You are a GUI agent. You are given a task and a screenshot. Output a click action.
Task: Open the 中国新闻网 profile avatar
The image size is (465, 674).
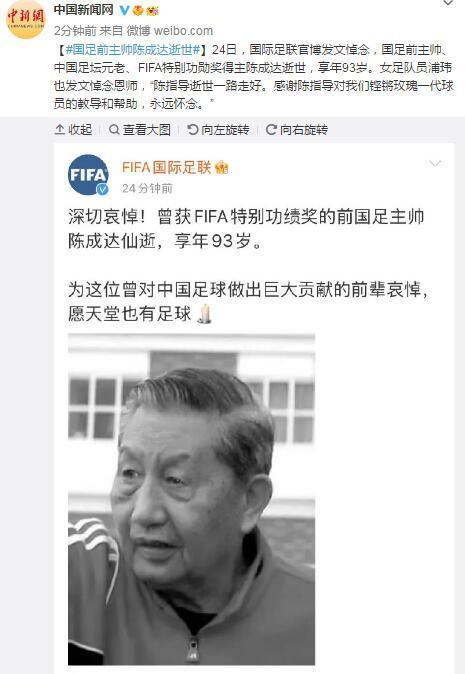(x=25, y=20)
